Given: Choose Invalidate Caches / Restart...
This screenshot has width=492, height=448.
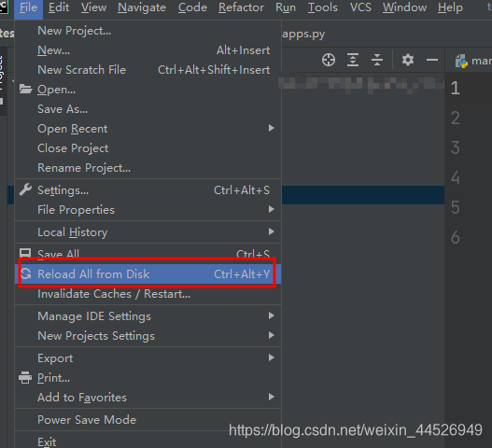Looking at the screenshot, I should point(148,294).
